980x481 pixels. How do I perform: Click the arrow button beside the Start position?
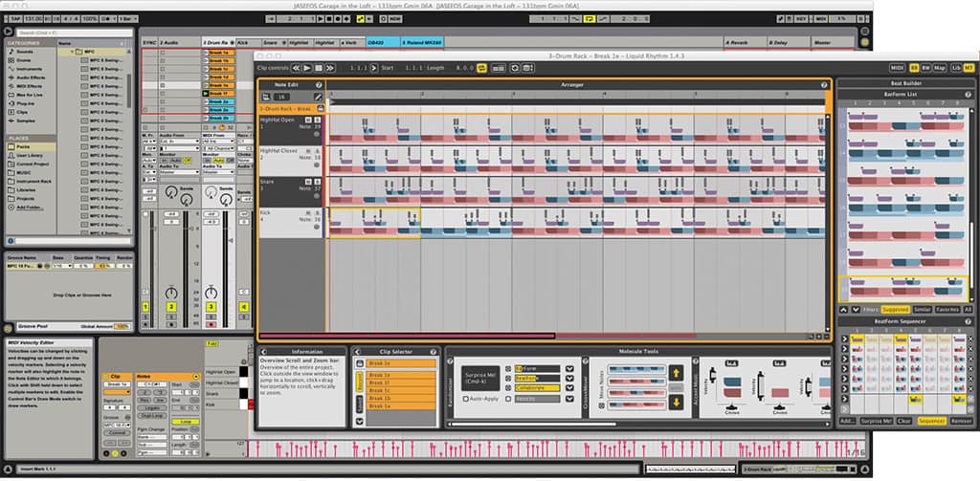click(374, 68)
